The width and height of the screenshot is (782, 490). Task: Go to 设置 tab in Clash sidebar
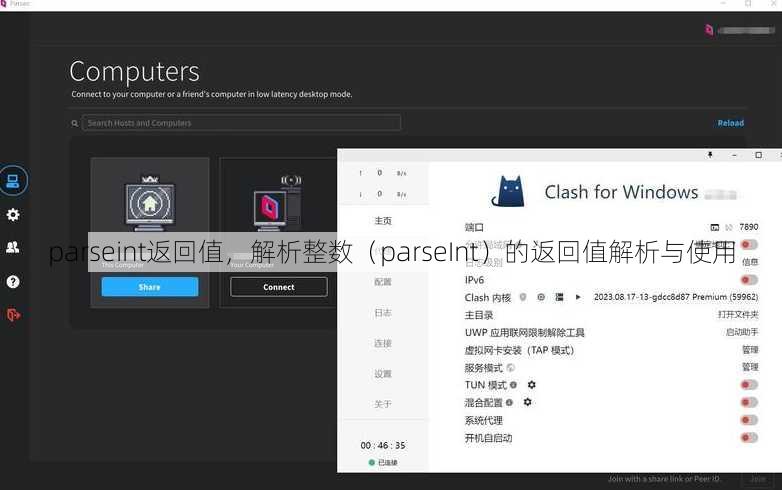coord(383,374)
